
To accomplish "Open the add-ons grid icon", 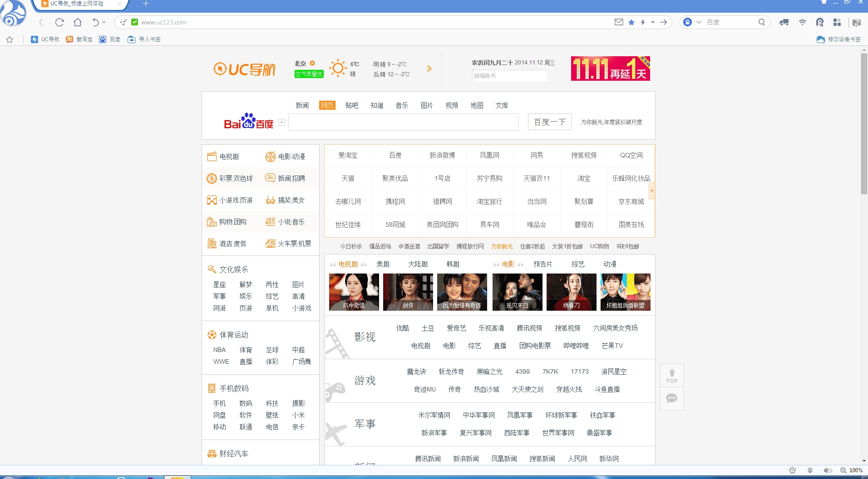I will [838, 22].
